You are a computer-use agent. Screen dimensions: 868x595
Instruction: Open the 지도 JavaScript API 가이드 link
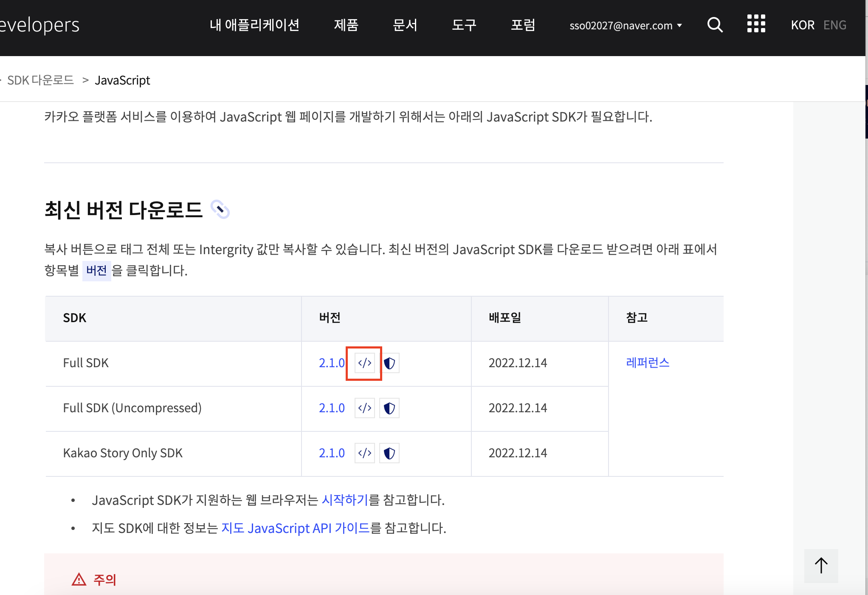(x=296, y=528)
